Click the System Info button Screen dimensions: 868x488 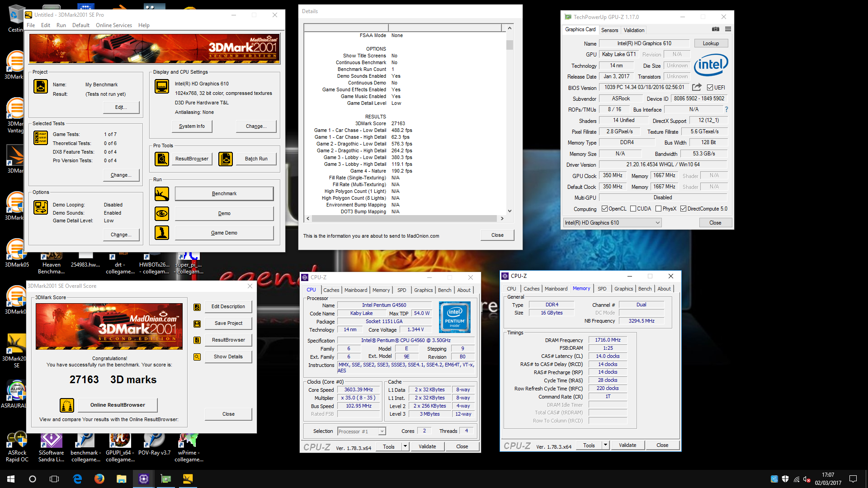(x=192, y=127)
